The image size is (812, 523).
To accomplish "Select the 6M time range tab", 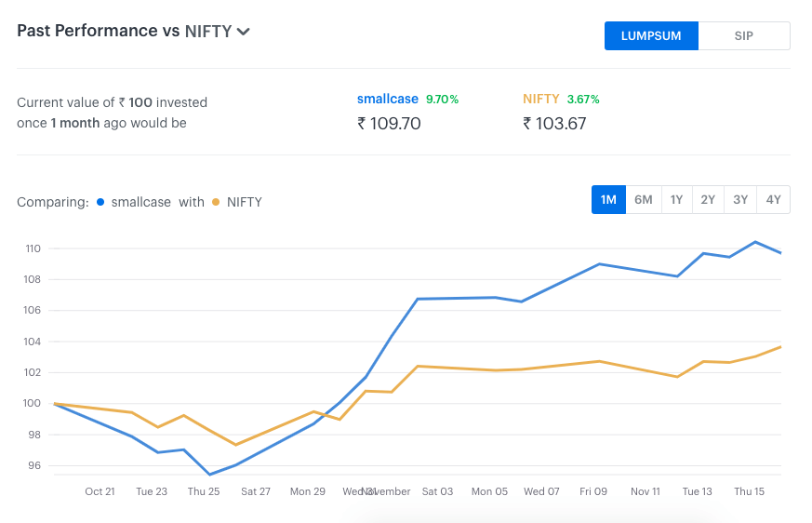I will coord(644,199).
